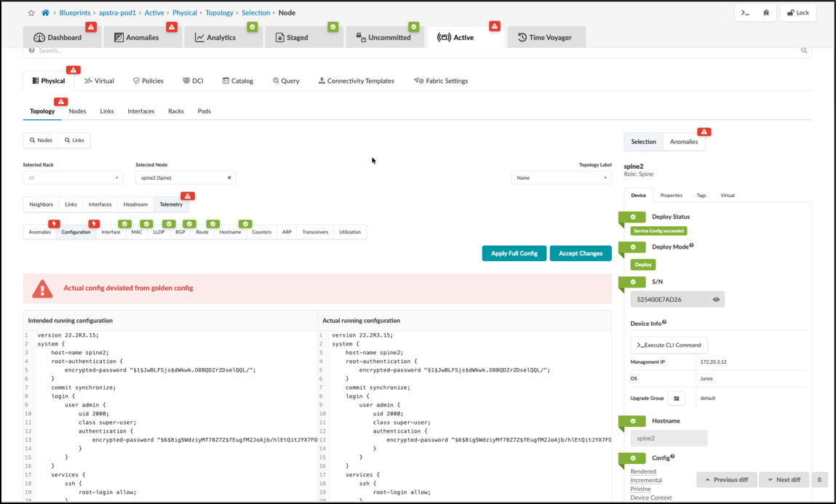
Task: Open the CLI terminal icon button
Action: pos(745,13)
